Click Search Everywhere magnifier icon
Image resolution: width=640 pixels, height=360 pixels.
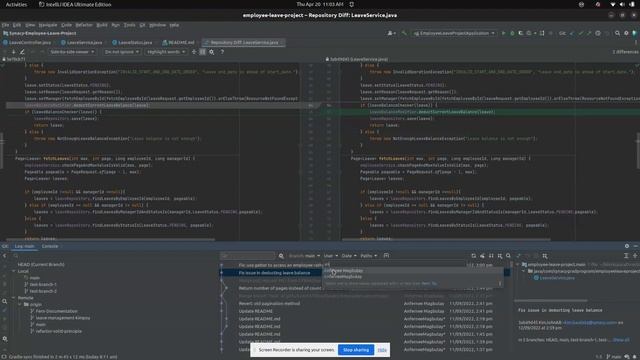coord(617,33)
